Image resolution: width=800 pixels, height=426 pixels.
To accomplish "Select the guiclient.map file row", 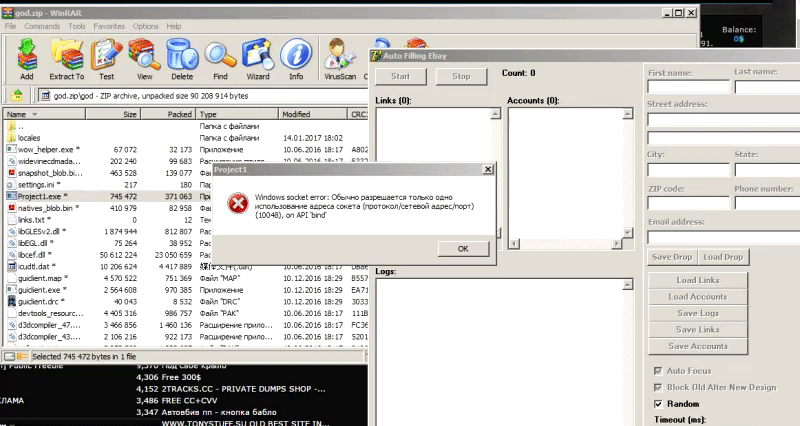I will point(186,278).
